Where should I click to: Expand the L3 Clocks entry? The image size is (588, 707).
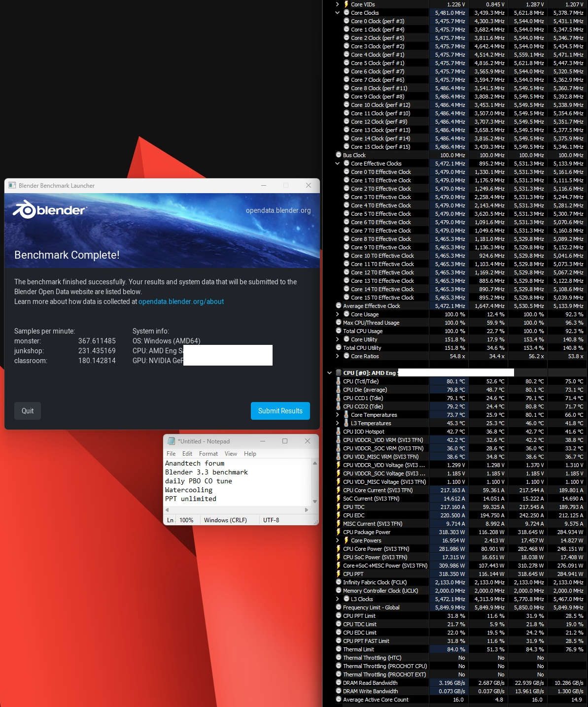coord(337,599)
